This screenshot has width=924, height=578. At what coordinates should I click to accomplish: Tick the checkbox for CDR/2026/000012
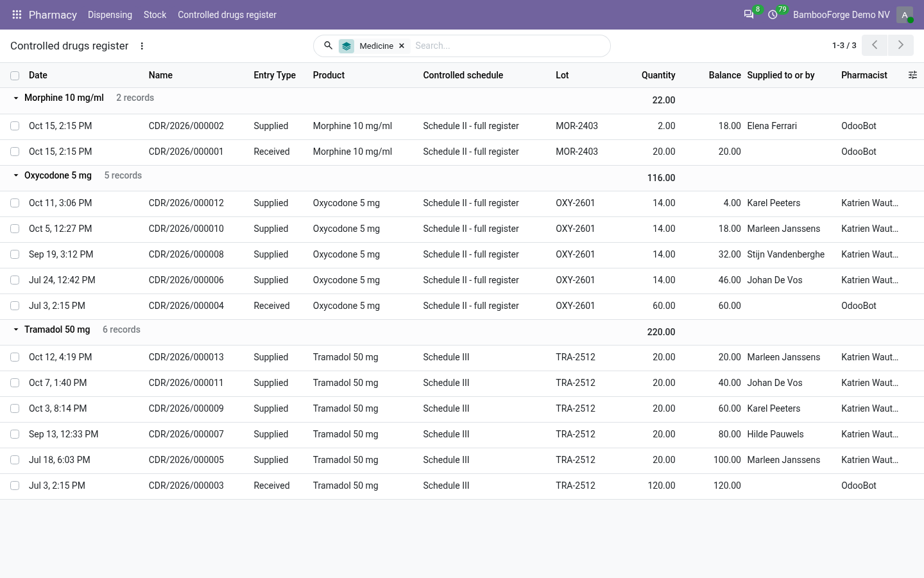[x=15, y=203]
